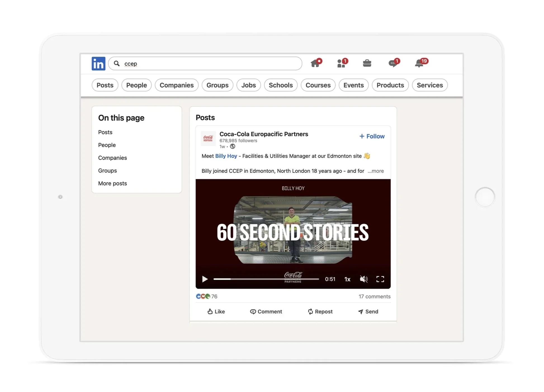Open Billy Hoy's profile link
Viewport: 544px width, 392px height.
(x=226, y=156)
